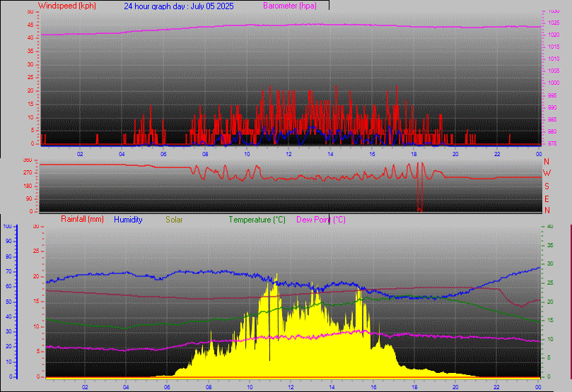Click the "N" compass label beside the 360 line
Screen dimensions: 572x392
(547, 161)
